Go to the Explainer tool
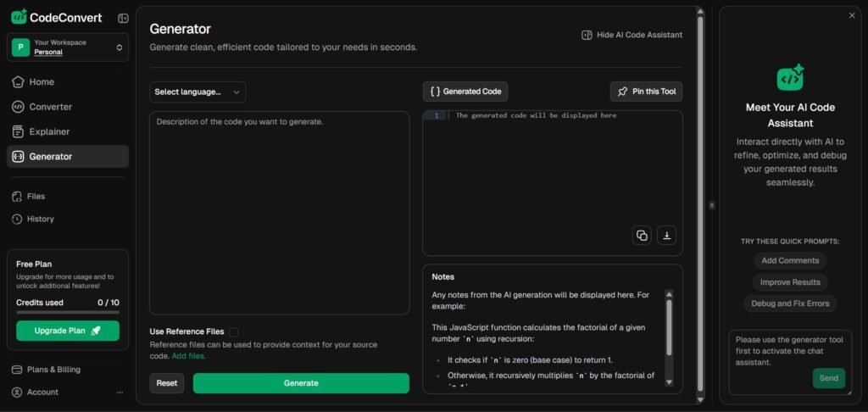 pos(49,131)
